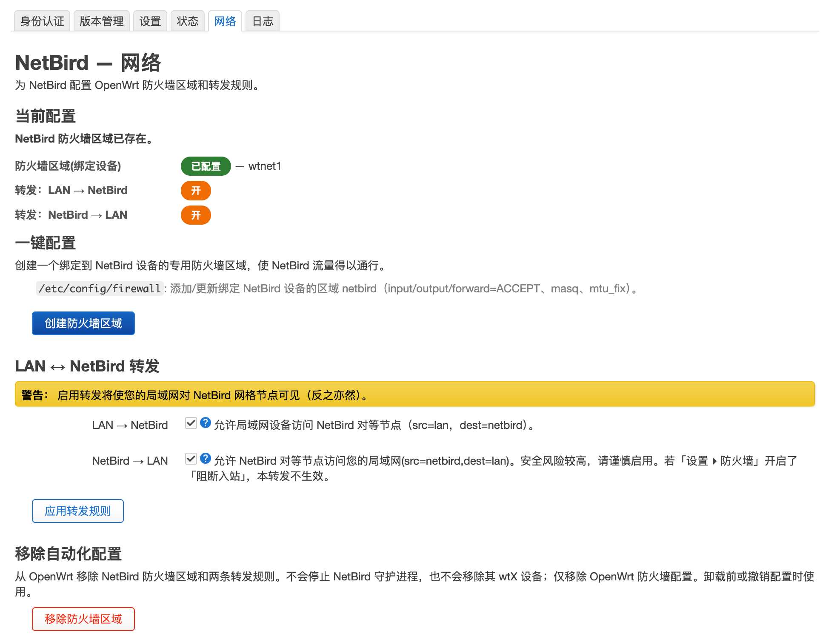This screenshot has height=634, width=840.
Task: Click the NetBird 防火墙区域已存在 status text
Action: pyautogui.click(x=84, y=139)
